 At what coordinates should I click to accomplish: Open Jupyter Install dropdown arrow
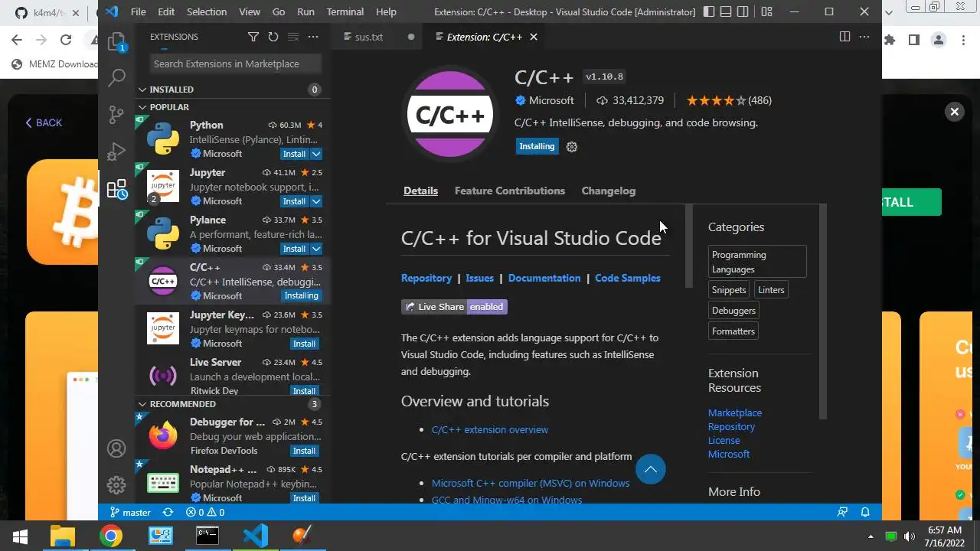(x=316, y=201)
